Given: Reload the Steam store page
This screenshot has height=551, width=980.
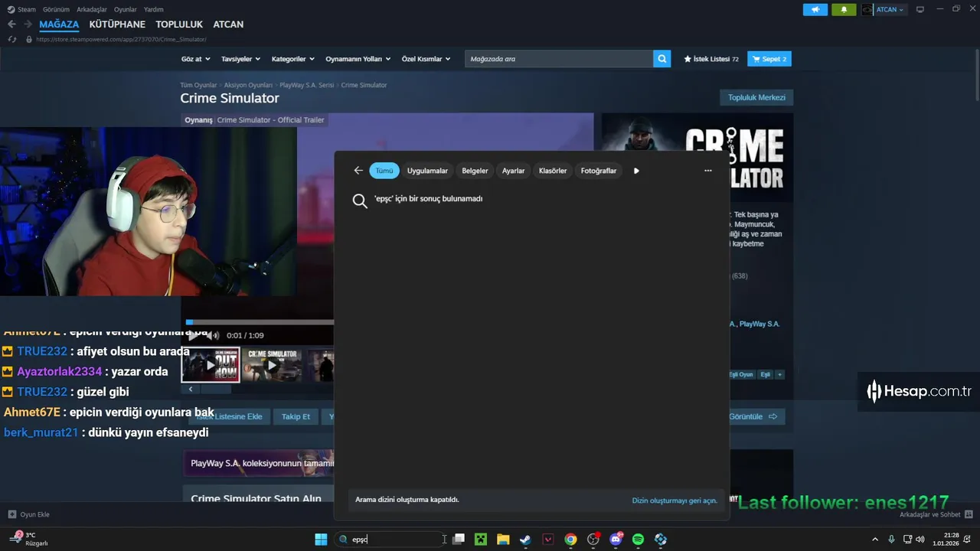Looking at the screenshot, I should pos(12,39).
